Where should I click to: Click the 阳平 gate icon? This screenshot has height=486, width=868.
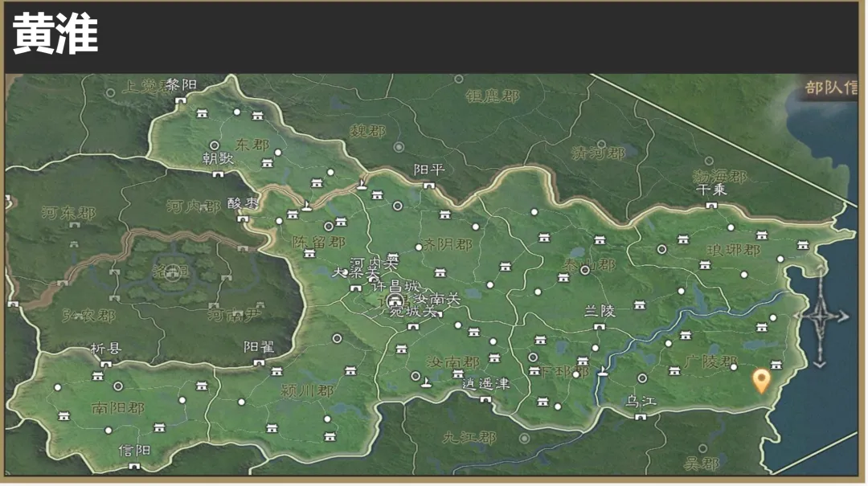429,186
